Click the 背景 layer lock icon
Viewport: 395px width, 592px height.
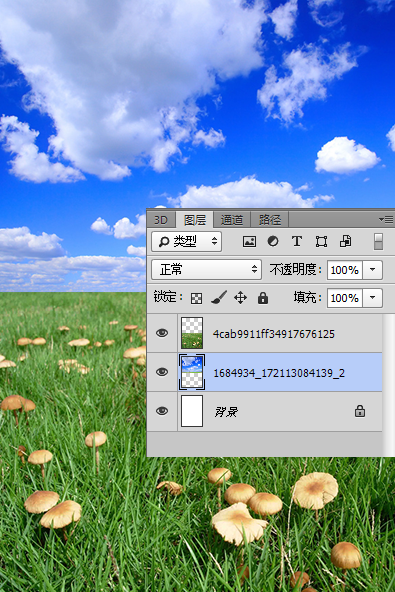pyautogui.click(x=360, y=411)
